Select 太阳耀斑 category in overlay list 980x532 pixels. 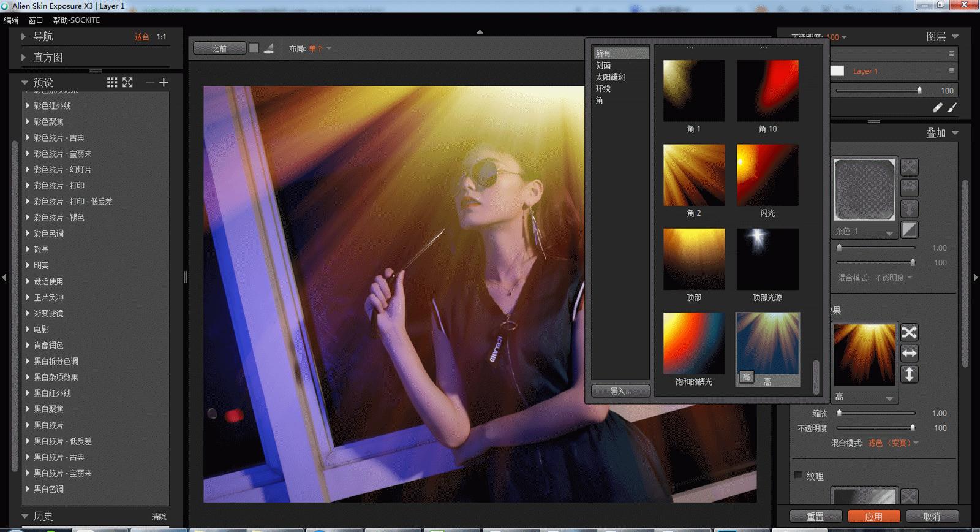pyautogui.click(x=610, y=77)
